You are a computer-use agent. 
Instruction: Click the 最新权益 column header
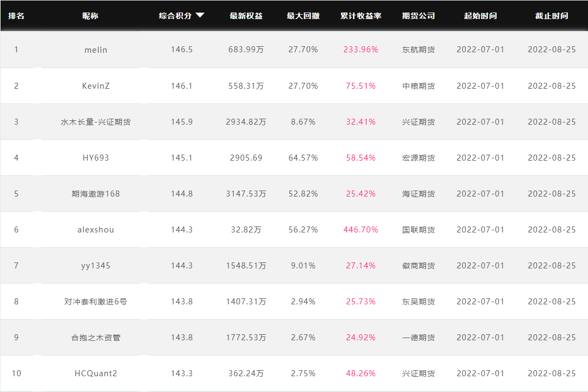point(246,16)
